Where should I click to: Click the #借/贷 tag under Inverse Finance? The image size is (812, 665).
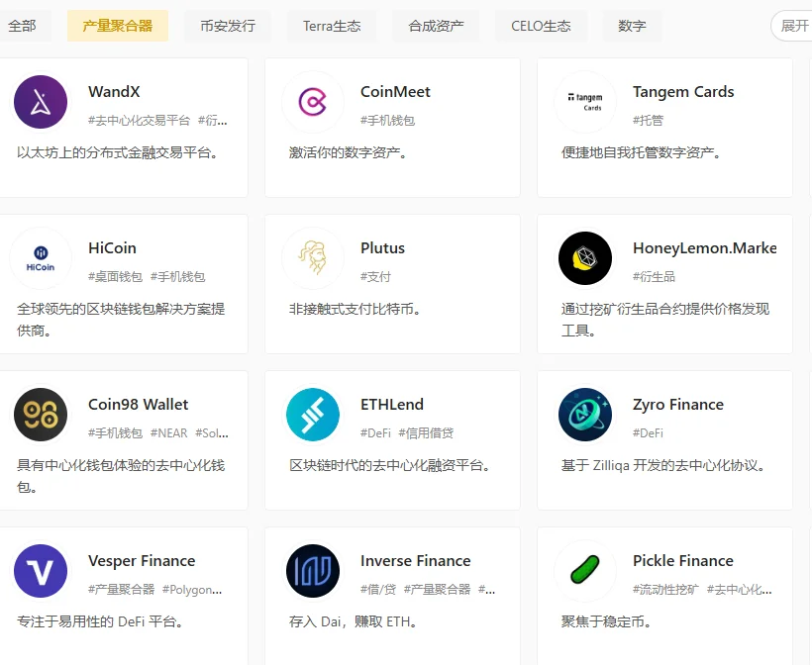click(378, 590)
